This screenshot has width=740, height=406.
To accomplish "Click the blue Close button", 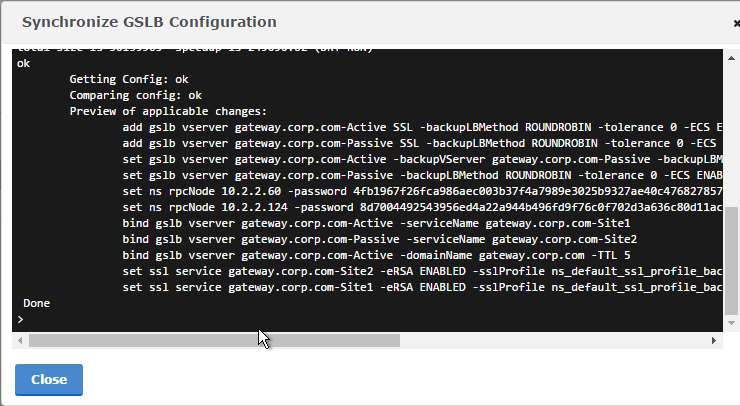I will pyautogui.click(x=49, y=380).
